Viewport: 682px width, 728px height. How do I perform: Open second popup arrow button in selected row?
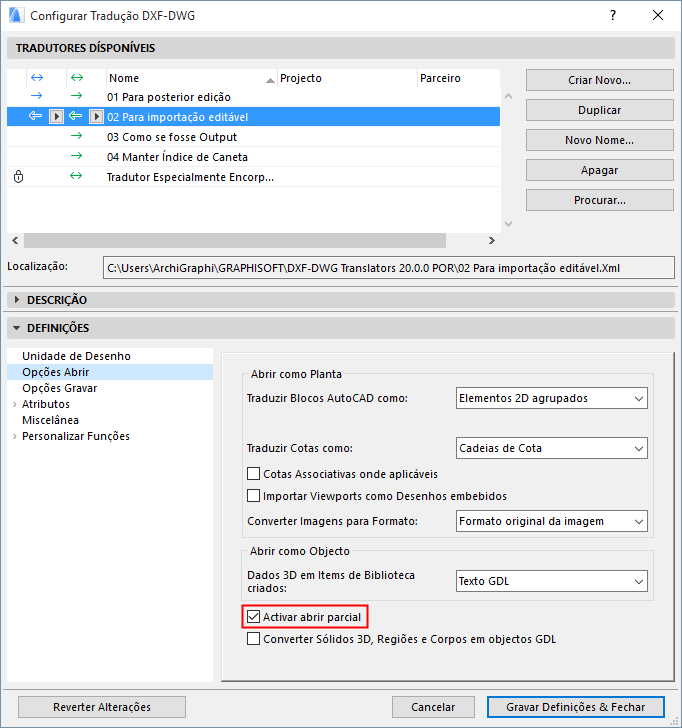(x=96, y=117)
